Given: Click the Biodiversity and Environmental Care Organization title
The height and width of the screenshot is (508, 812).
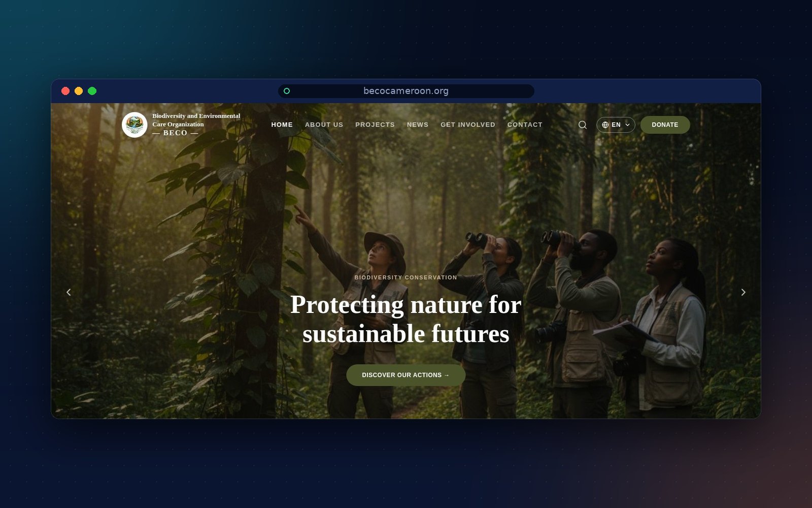Looking at the screenshot, I should (x=196, y=120).
